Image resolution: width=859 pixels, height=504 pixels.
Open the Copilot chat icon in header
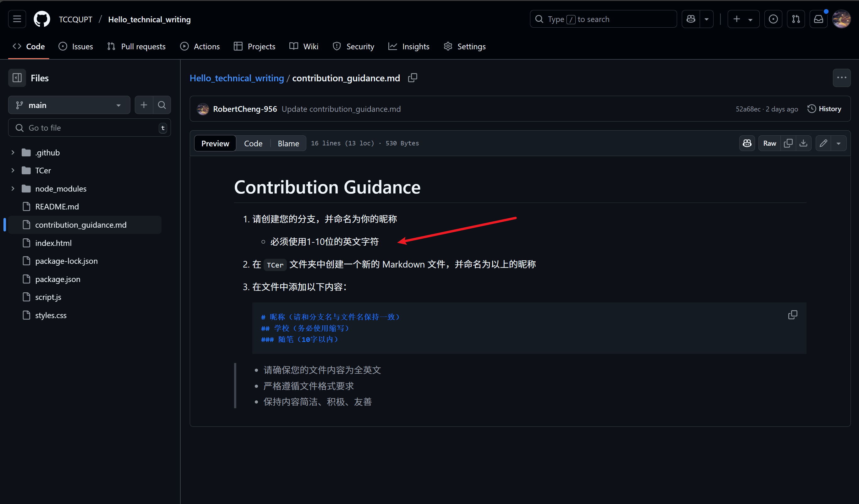pos(691,19)
